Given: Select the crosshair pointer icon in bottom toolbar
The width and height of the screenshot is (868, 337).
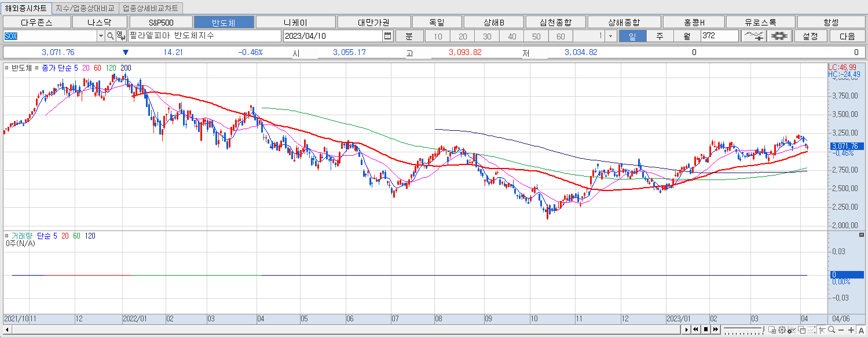Looking at the screenshot, I should click(x=822, y=330).
